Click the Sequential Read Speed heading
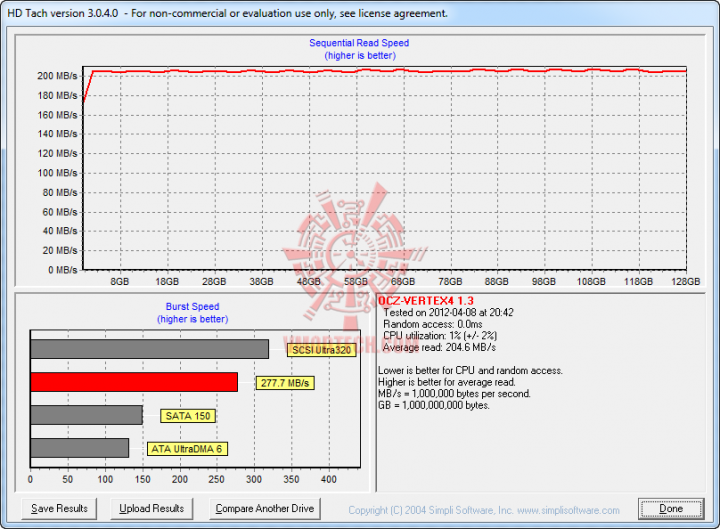Screen dimensions: 720x529 point(359,43)
